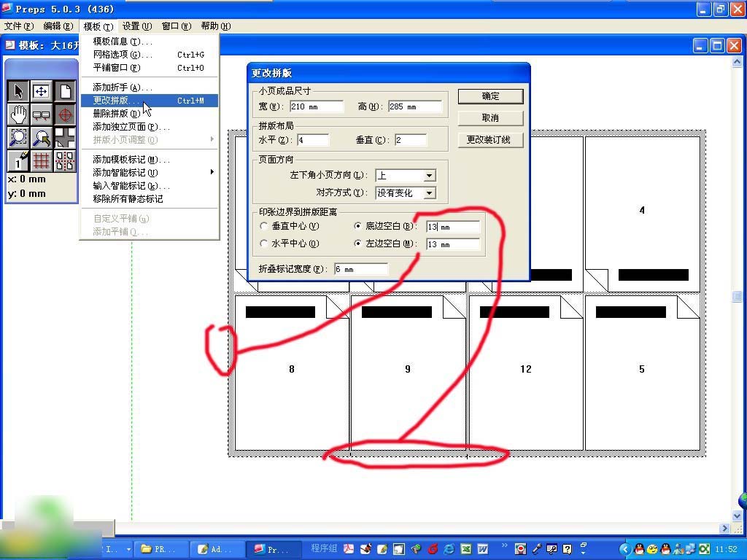This screenshot has height=560, width=747.
Task: Choose 添加独立页面 menu entry
Action: point(149,127)
